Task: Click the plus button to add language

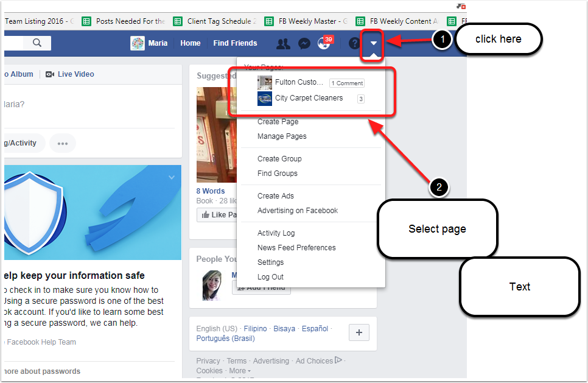Action: (x=359, y=332)
